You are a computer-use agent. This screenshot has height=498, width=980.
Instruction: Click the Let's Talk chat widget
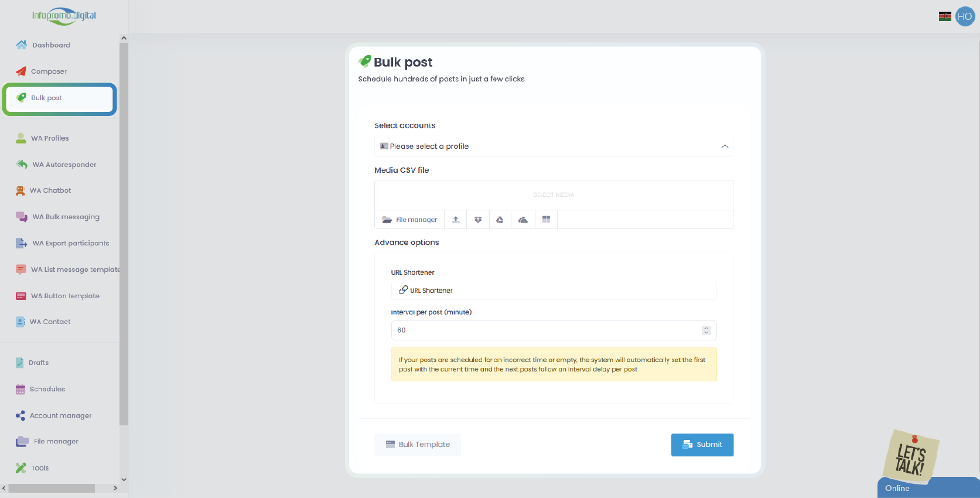pos(911,458)
